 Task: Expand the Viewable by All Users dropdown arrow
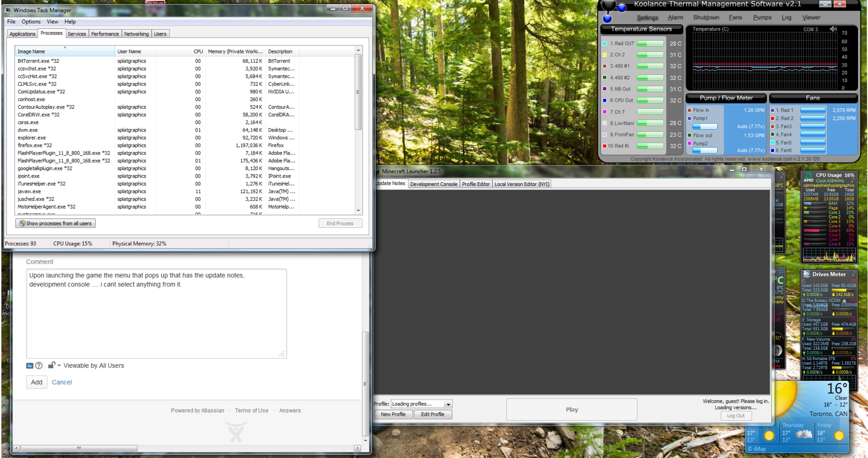59,365
